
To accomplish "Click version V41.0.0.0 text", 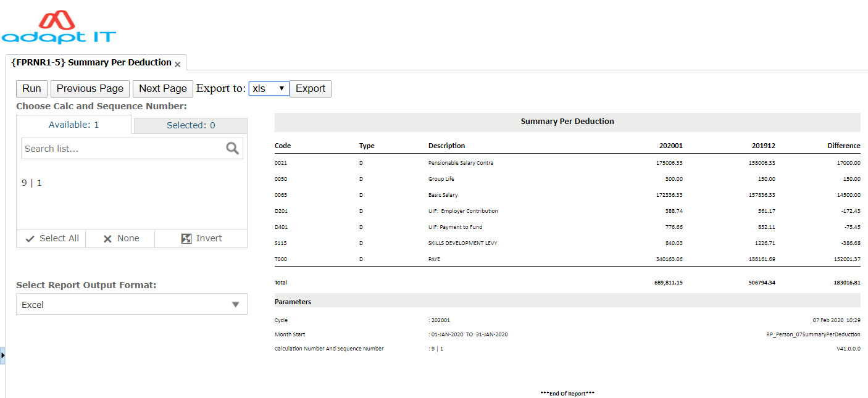I will pyautogui.click(x=848, y=349).
